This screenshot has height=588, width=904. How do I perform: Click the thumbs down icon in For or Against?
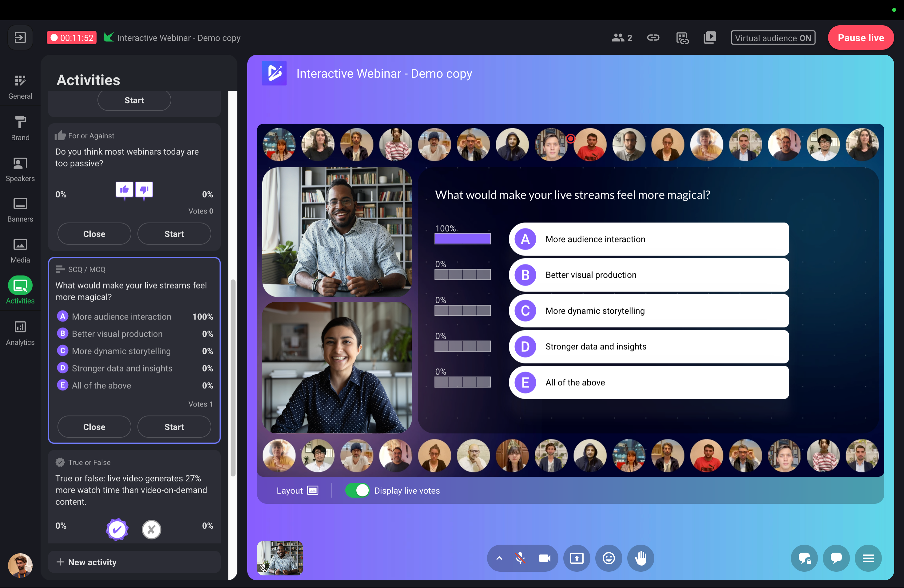(x=144, y=190)
